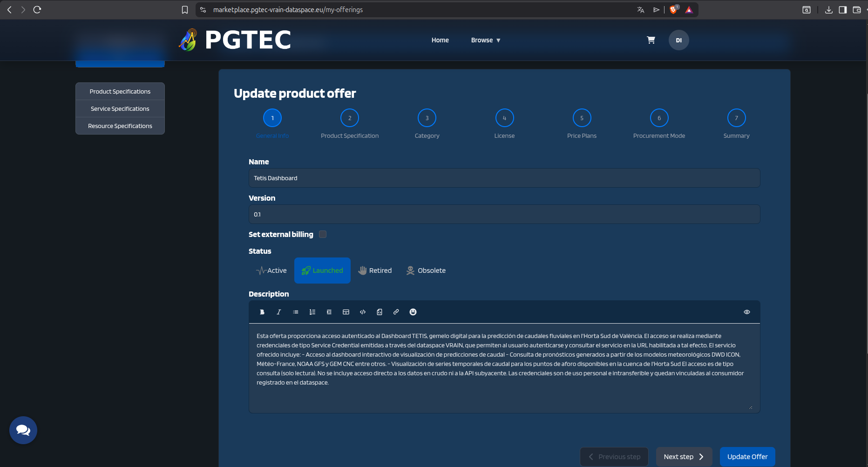Enable Set external billing checkbox
This screenshot has width=868, height=467.
pyautogui.click(x=323, y=234)
